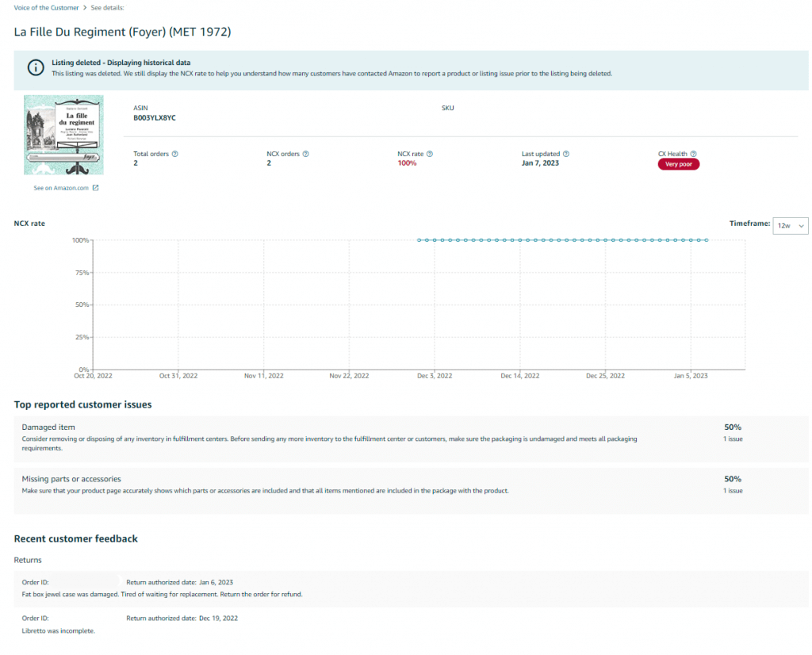Click the Dec 3, 2022 axis label

click(435, 376)
